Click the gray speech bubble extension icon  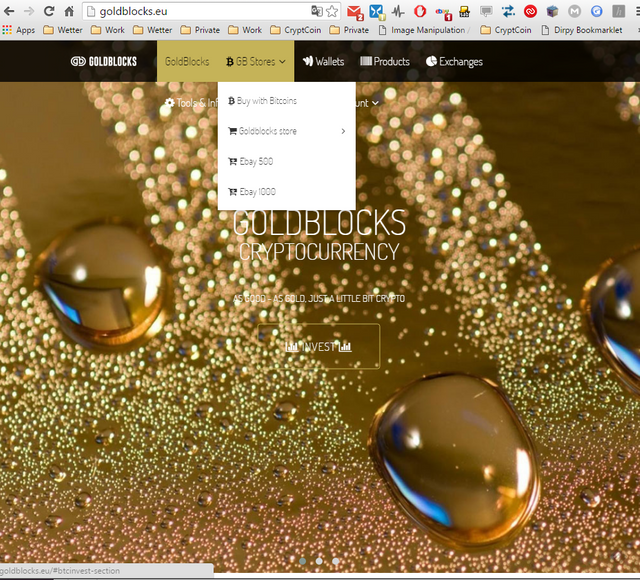tap(486, 11)
